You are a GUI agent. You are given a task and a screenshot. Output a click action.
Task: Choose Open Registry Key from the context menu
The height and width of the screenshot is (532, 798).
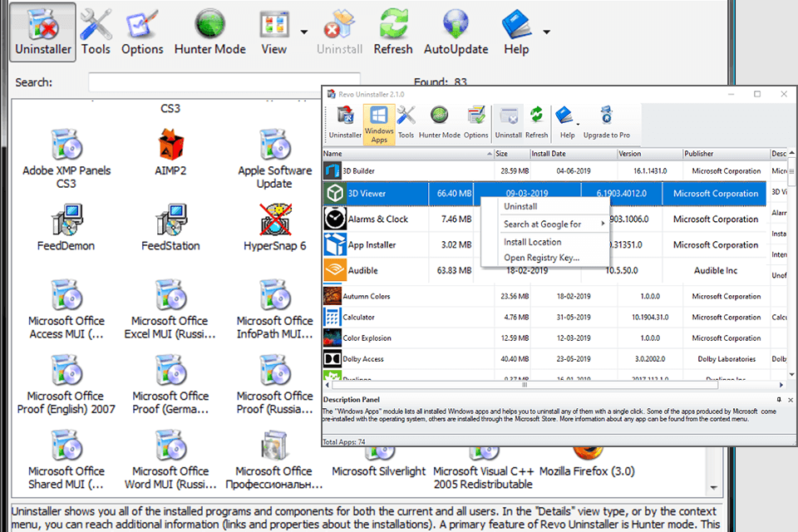click(536, 256)
